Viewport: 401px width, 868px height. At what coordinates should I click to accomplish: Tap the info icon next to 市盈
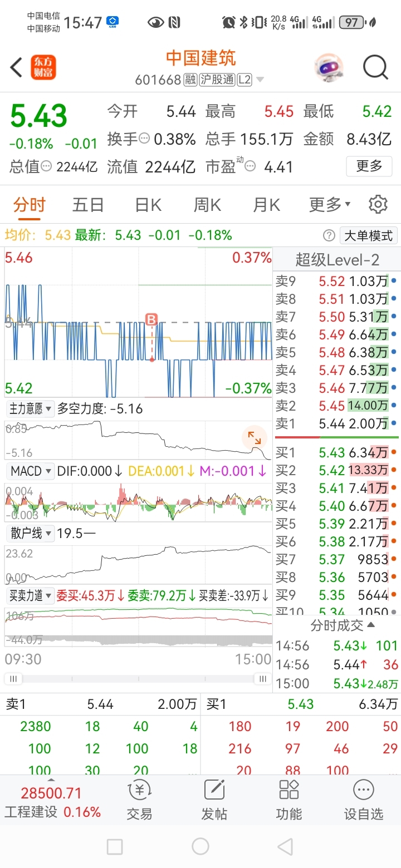pyautogui.click(x=251, y=166)
